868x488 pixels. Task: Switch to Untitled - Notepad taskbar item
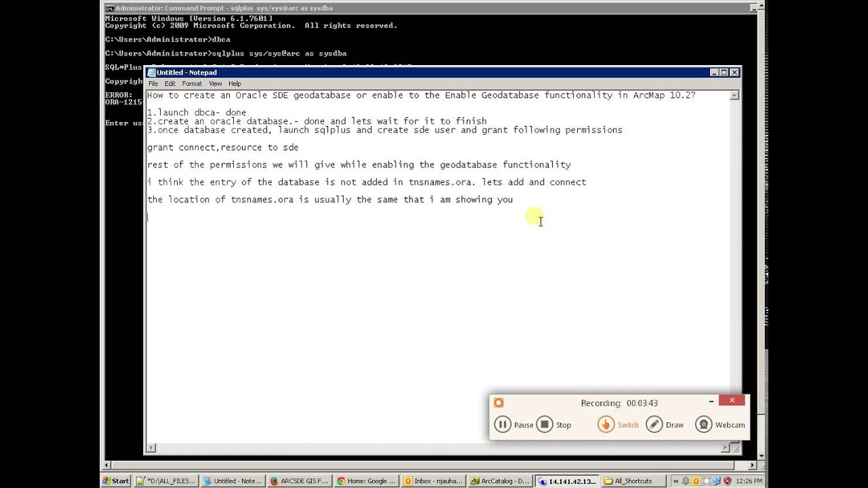[233, 481]
